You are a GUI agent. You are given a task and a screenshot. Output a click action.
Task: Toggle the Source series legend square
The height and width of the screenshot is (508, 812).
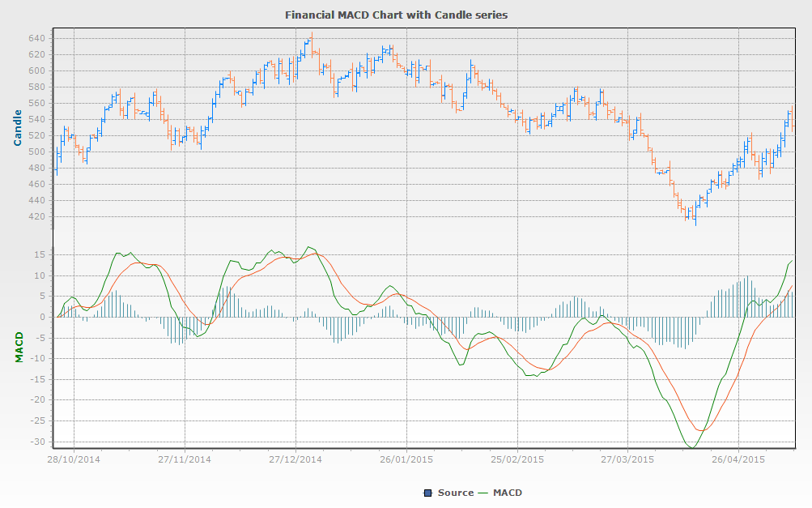pos(427,493)
